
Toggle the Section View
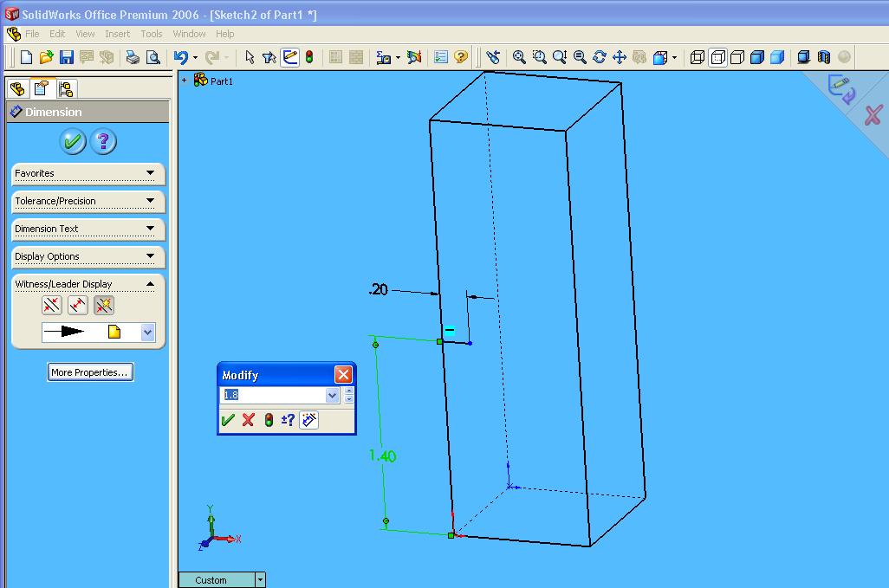(824, 57)
